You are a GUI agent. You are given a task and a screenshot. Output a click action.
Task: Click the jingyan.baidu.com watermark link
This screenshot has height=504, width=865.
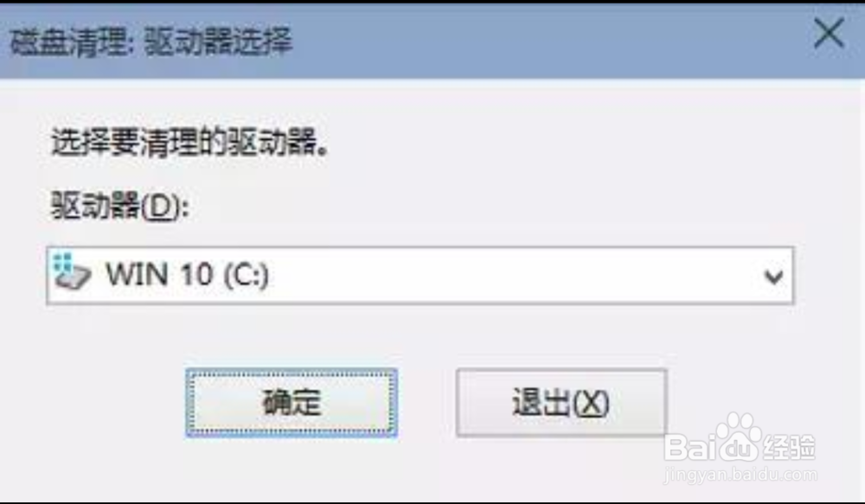tap(741, 475)
